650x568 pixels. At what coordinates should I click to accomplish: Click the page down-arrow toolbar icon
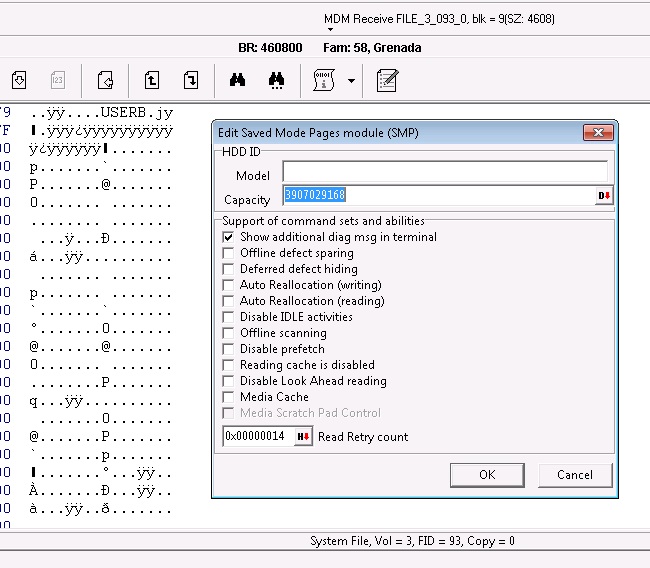(x=191, y=80)
